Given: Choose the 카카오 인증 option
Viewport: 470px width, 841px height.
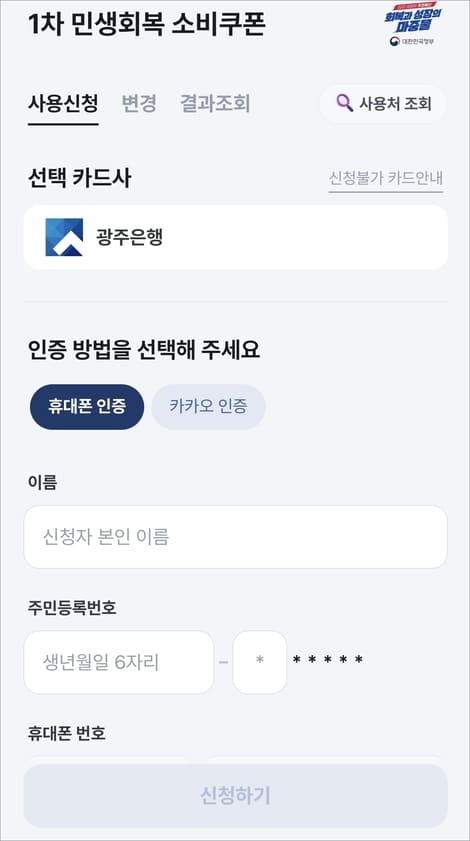Looking at the screenshot, I should coord(208,407).
